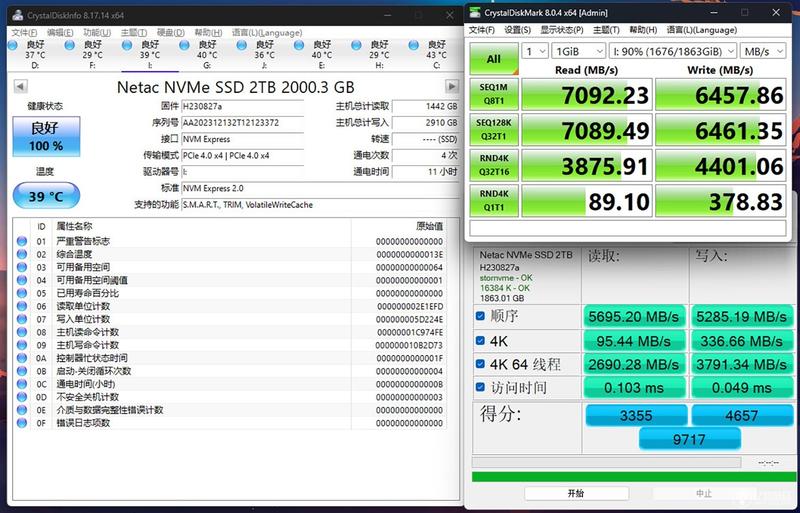Open target drive dropdown I: 90%
Image resolution: width=800 pixels, height=513 pixels.
[x=672, y=51]
